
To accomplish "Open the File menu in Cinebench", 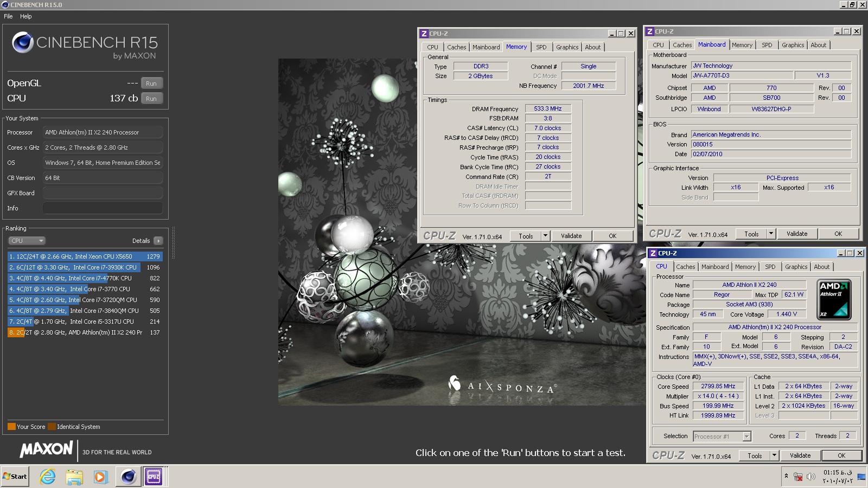I will click(x=8, y=16).
